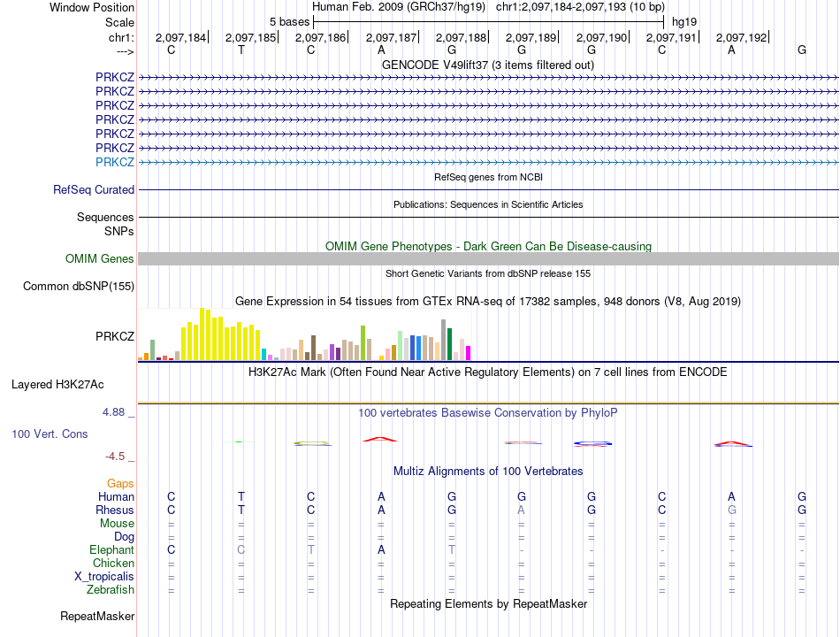Viewport: 840px width, 637px height.
Task: Click the Mouse species label
Action: (x=117, y=524)
